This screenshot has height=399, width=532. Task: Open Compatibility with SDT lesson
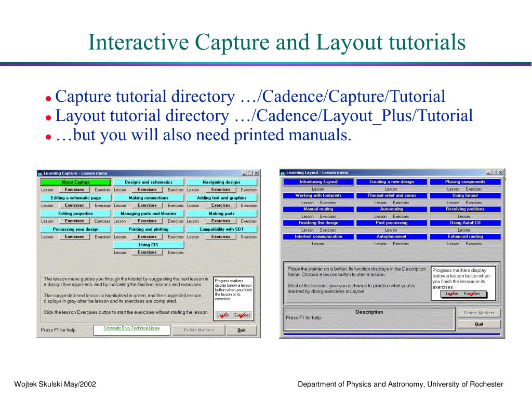tap(221, 229)
